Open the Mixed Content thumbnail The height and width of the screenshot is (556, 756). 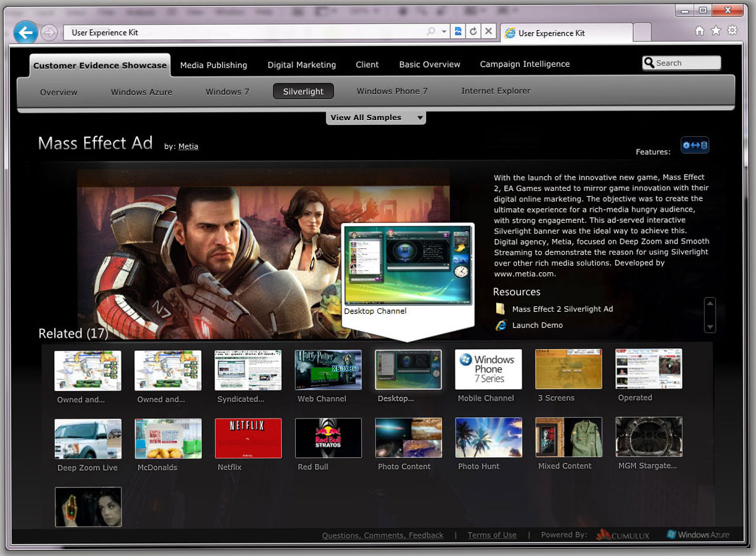click(x=568, y=437)
